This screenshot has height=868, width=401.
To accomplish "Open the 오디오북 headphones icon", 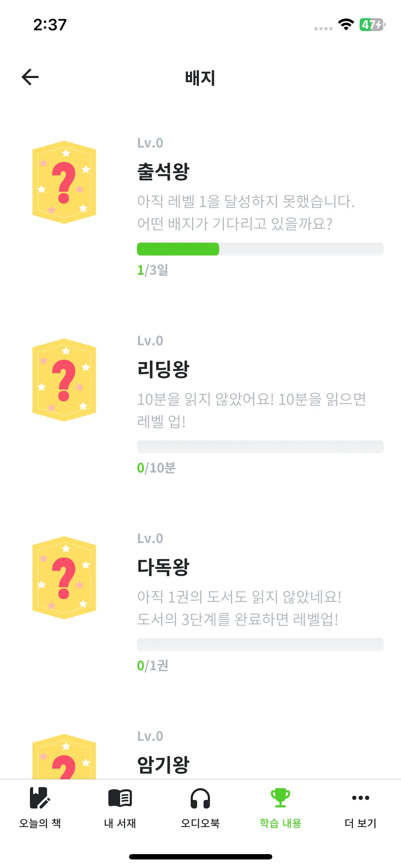I will 200,797.
